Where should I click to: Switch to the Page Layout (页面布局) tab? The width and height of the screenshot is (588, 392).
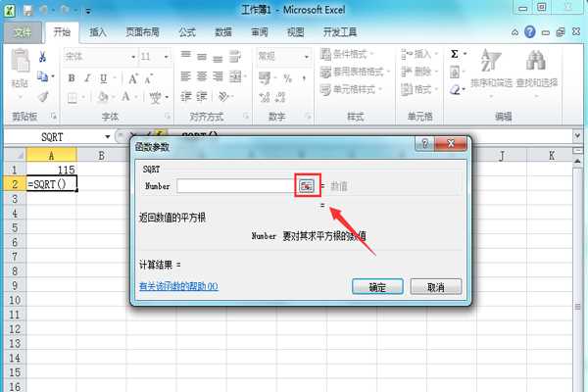click(142, 32)
